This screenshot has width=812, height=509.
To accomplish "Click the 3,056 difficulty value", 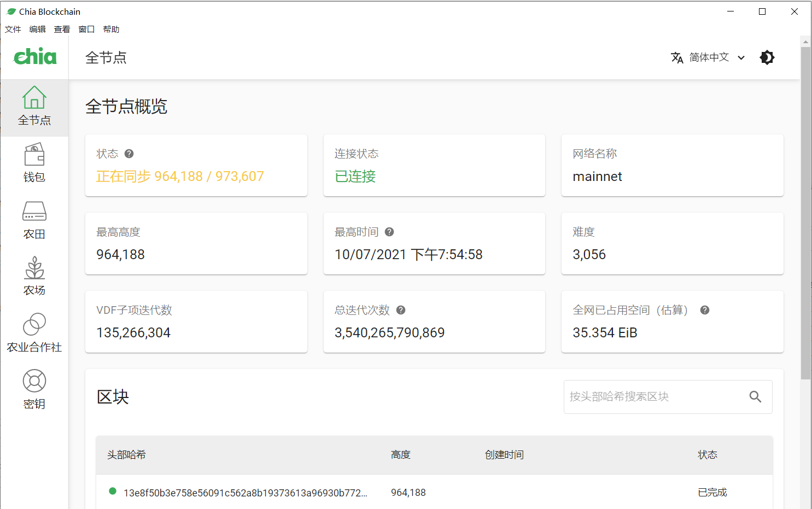I will tap(589, 255).
